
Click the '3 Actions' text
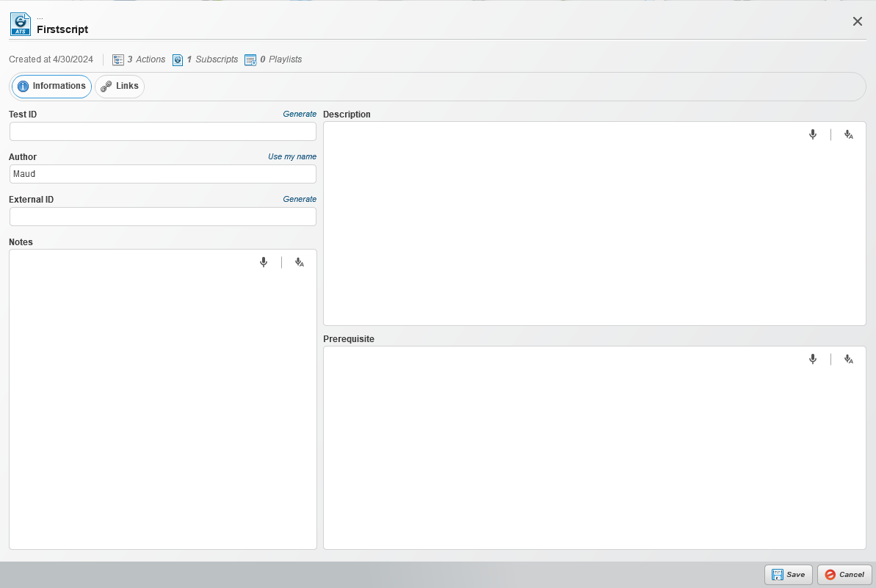[146, 59]
